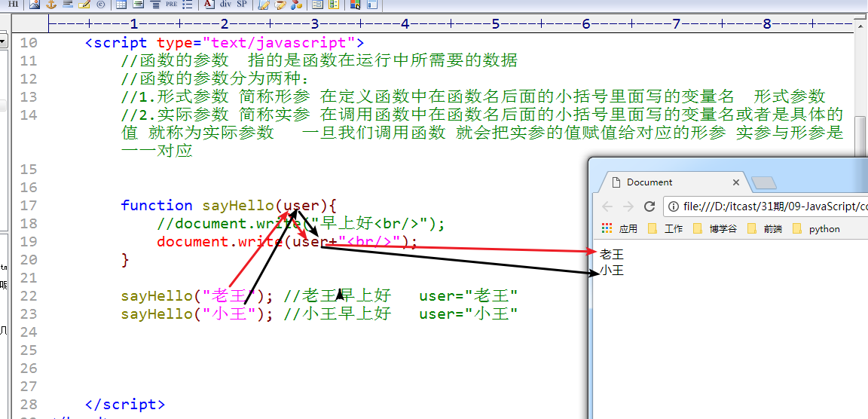Click the browser back arrow

pyautogui.click(x=607, y=206)
